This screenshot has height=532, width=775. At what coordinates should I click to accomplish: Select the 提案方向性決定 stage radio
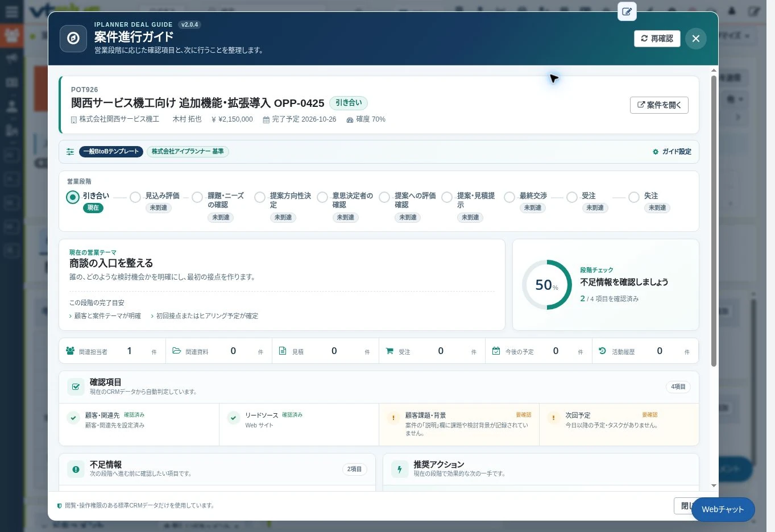[x=260, y=197]
